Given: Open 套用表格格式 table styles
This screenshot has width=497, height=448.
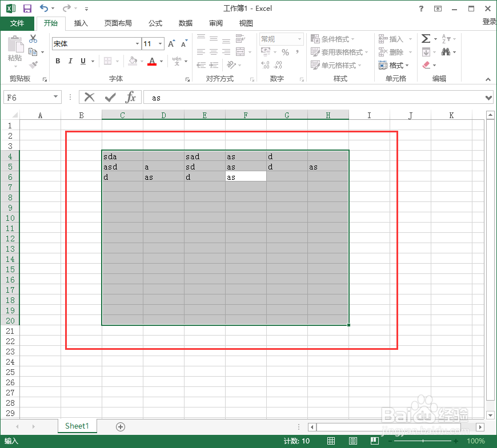Looking at the screenshot, I should pyautogui.click(x=339, y=52).
